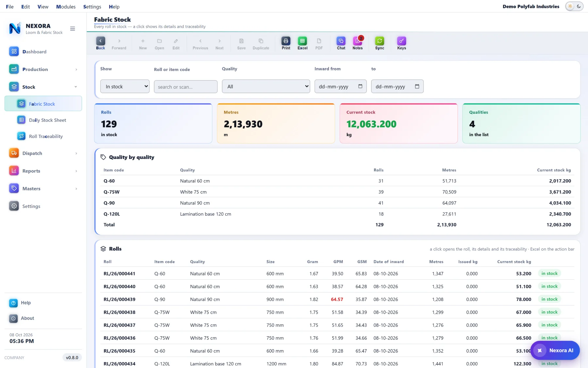Expand the Masters sidebar section
This screenshot has width=588, height=368.
(43, 189)
